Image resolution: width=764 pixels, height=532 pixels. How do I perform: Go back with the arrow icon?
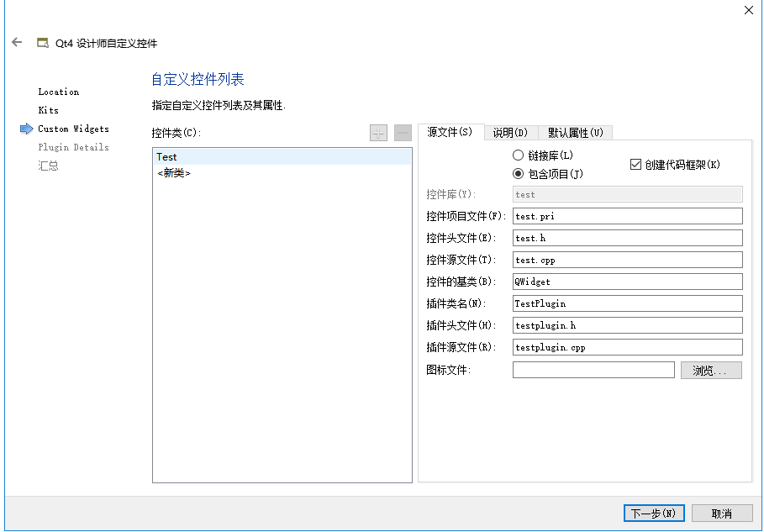click(17, 42)
